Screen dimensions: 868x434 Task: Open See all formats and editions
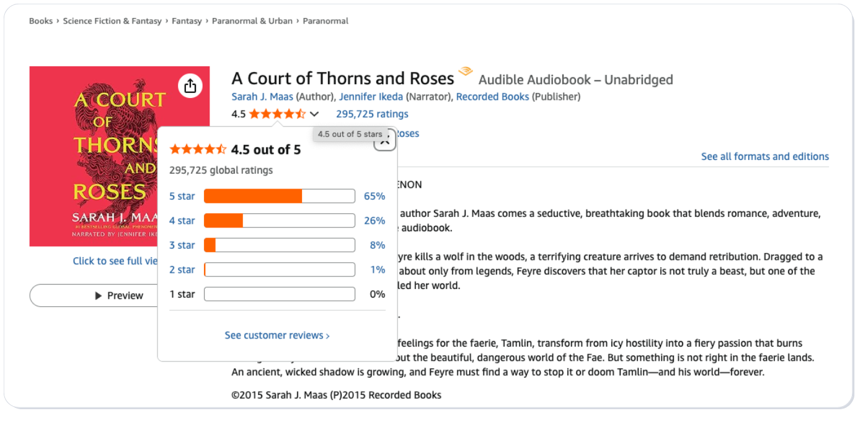pyautogui.click(x=764, y=157)
